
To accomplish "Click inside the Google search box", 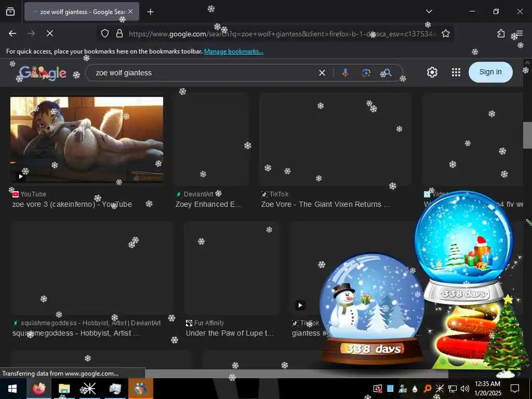I will [x=204, y=73].
